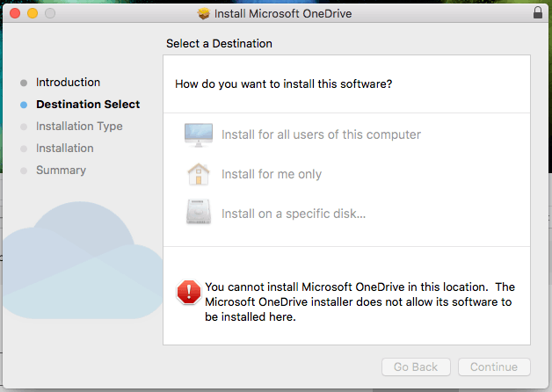Select the Installation Type step
This screenshot has height=392, width=552.
[79, 126]
